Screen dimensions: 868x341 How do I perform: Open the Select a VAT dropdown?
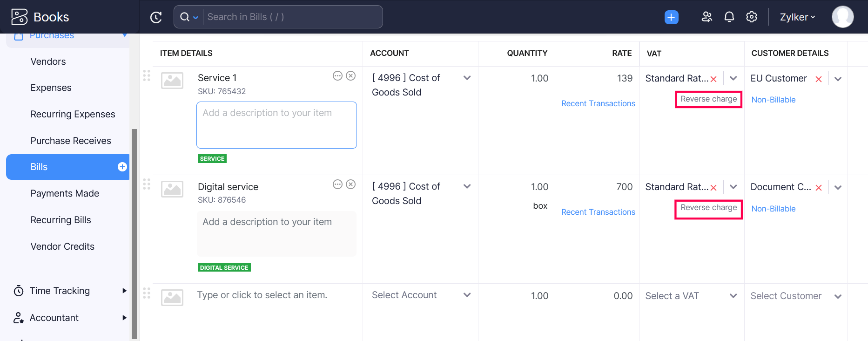coord(733,296)
